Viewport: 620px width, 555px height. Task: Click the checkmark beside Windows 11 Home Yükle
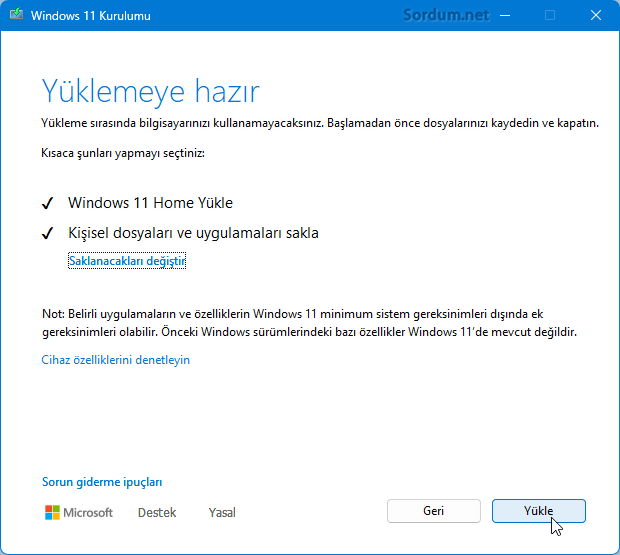point(47,203)
